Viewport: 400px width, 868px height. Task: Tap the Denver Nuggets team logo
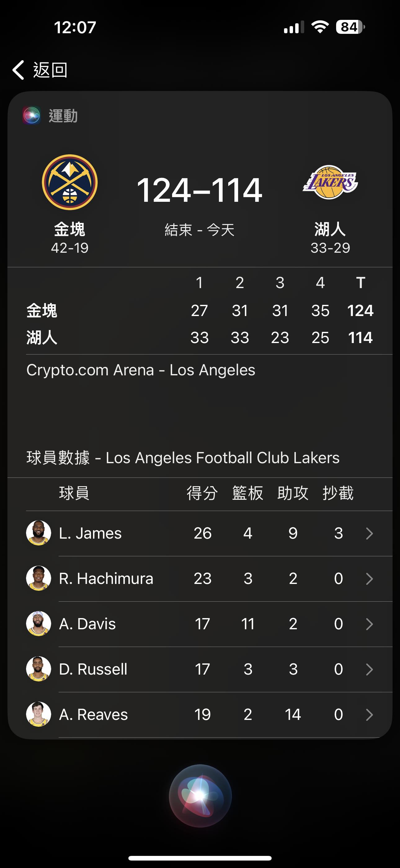[70, 182]
